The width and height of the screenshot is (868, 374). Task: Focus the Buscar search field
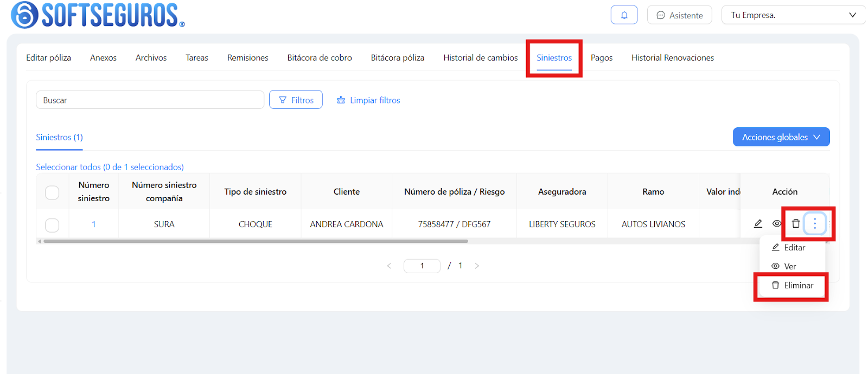pos(150,100)
